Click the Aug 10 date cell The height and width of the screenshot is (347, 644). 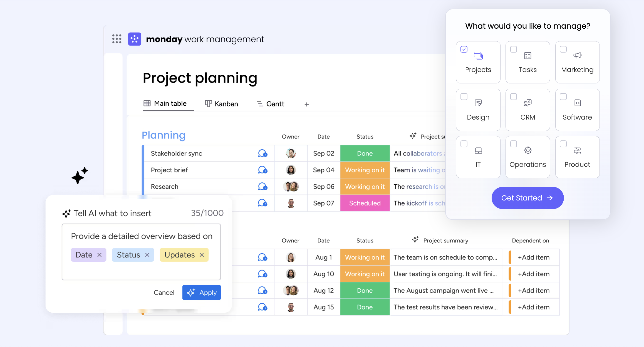[324, 274]
